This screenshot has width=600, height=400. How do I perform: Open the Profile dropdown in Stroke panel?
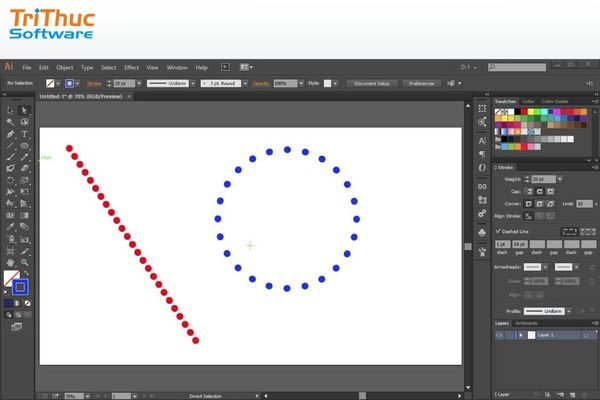coord(569,311)
